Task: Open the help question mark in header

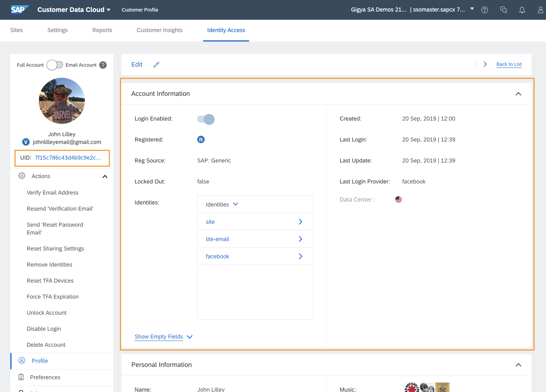Action: click(x=484, y=10)
